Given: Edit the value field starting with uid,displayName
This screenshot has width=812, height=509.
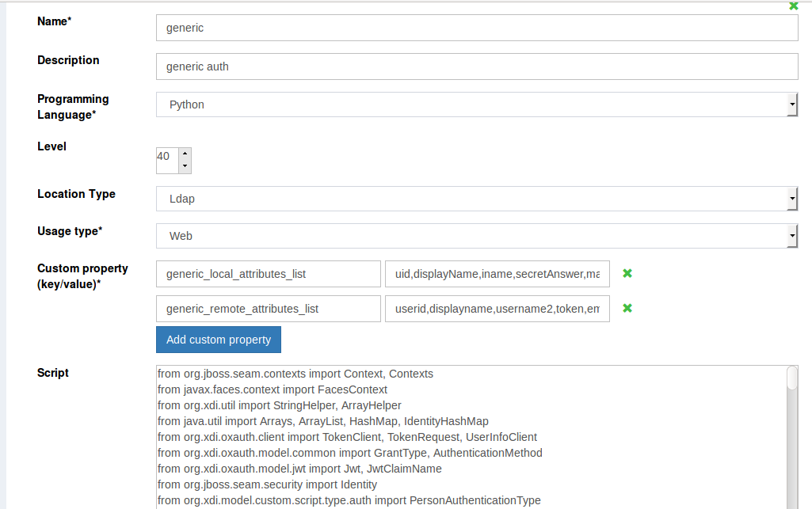Looking at the screenshot, I should tap(497, 274).
